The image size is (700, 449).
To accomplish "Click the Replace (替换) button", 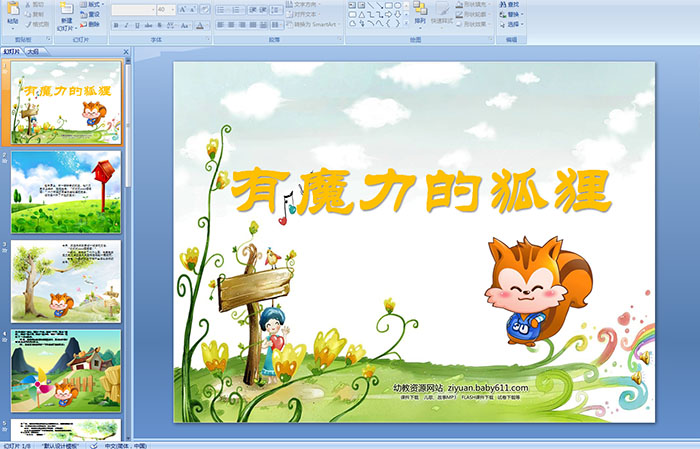I will click(512, 14).
